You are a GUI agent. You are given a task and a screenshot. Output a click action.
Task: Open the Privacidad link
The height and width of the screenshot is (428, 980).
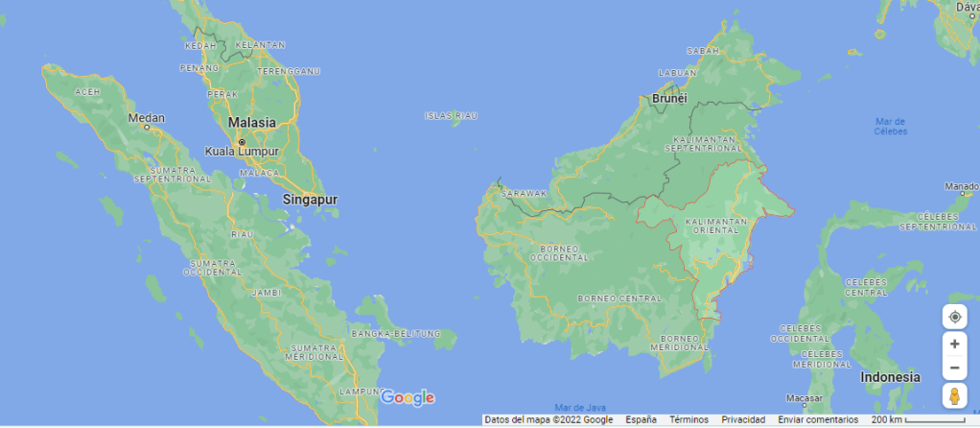point(743,420)
